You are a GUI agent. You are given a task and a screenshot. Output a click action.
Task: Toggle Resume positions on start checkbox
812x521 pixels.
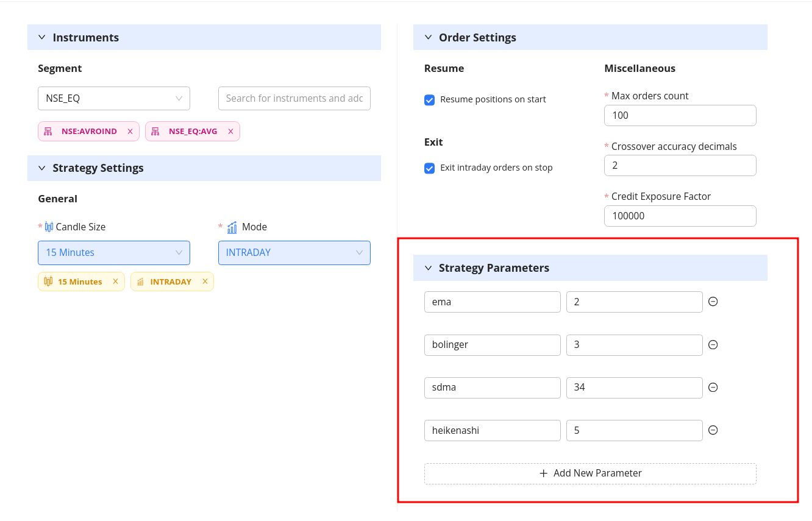point(430,100)
